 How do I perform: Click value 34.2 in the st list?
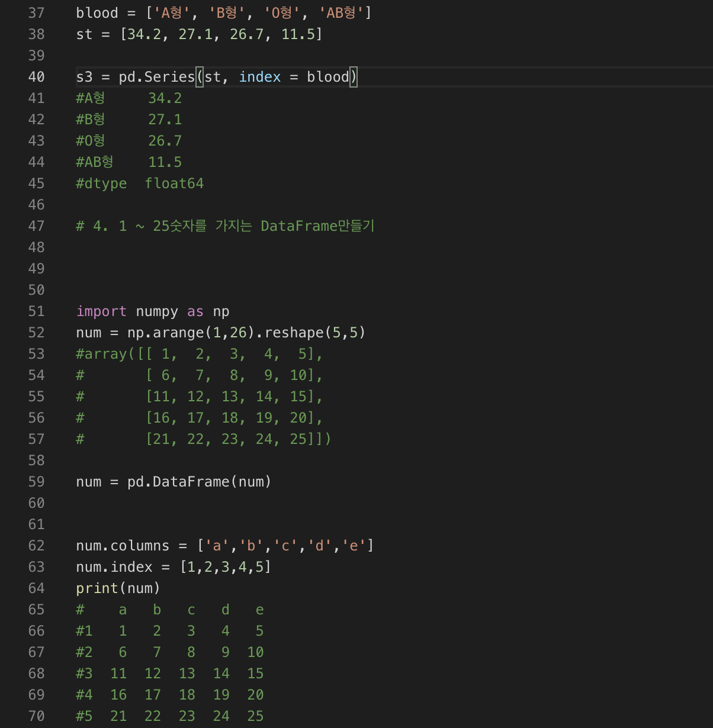[144, 34]
